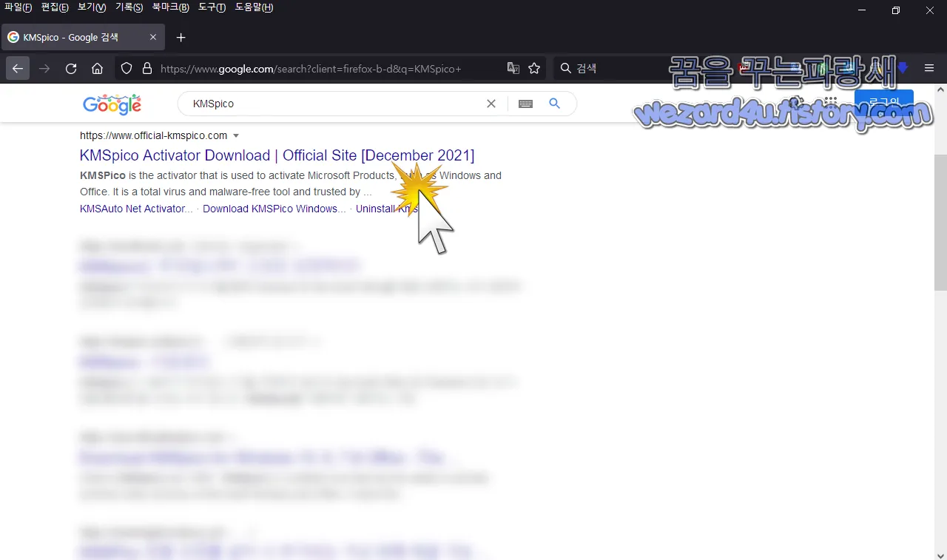The height and width of the screenshot is (560, 947).
Task: Click the translate page icon in address bar
Action: pyautogui.click(x=513, y=68)
